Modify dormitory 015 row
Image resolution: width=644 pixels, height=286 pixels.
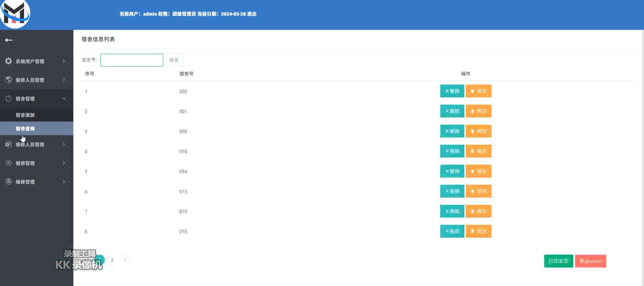[478, 191]
